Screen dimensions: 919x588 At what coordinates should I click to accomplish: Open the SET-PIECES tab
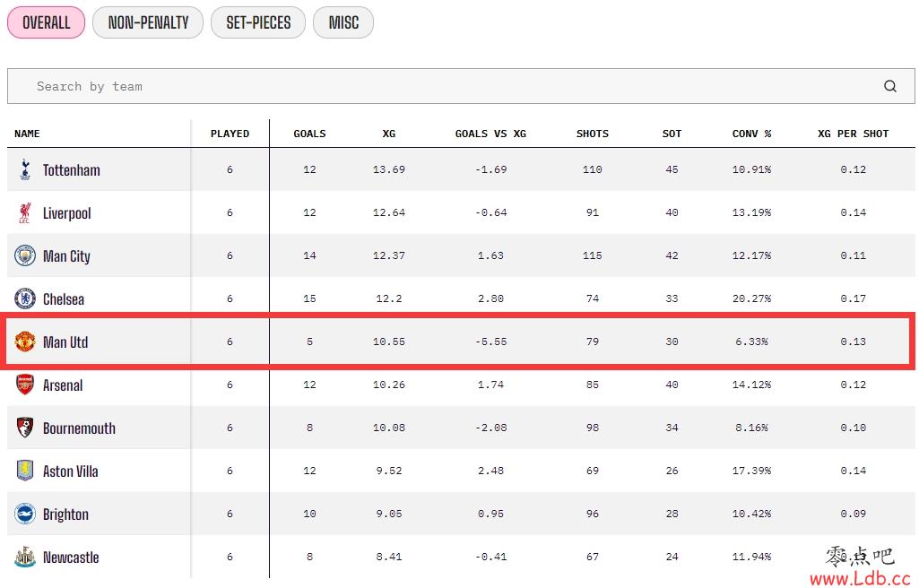click(x=258, y=22)
